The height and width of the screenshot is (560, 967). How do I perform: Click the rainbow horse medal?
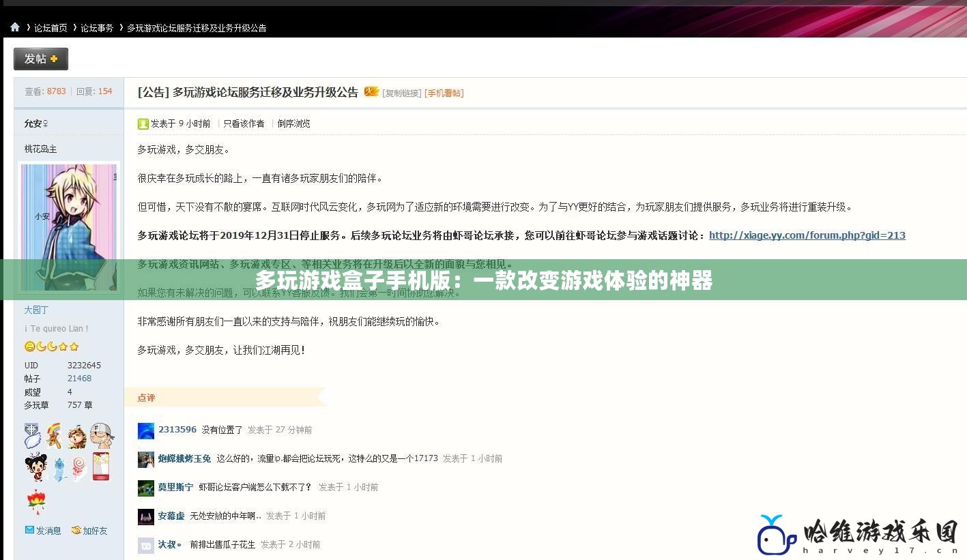click(55, 435)
